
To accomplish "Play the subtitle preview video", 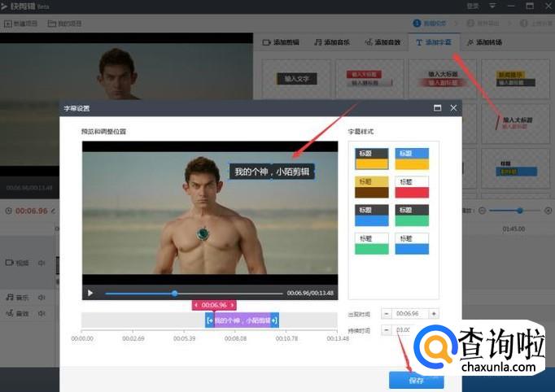I will click(x=90, y=293).
